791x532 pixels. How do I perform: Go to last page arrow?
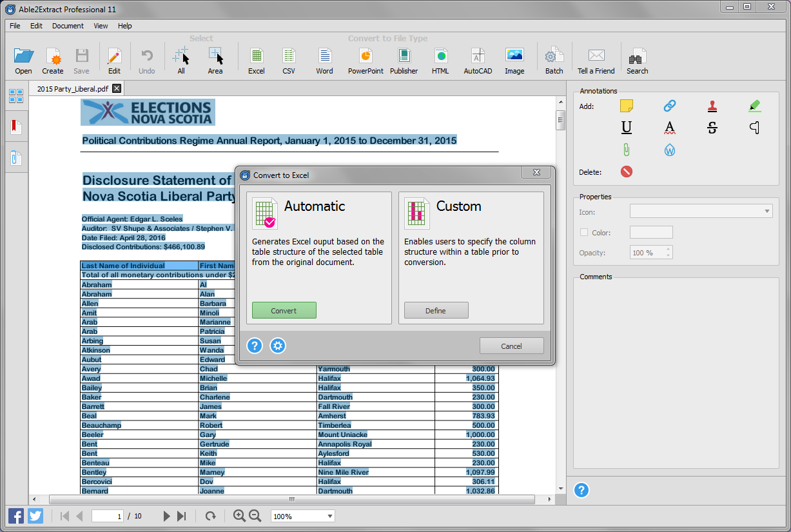pyautogui.click(x=182, y=516)
